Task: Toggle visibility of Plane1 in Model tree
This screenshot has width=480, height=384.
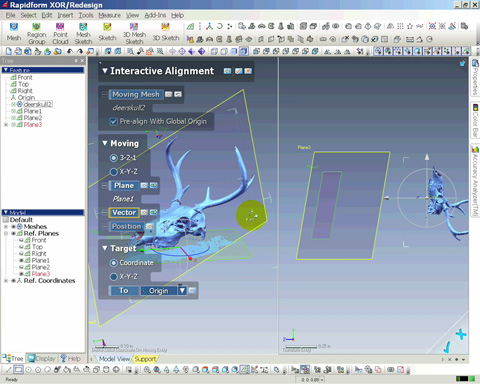Action: tap(21, 260)
